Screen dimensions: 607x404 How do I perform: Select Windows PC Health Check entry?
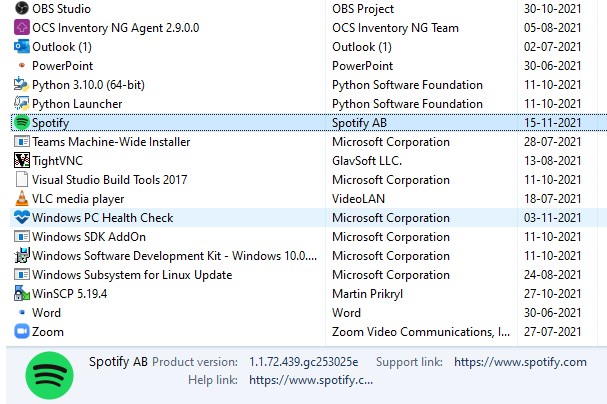103,217
